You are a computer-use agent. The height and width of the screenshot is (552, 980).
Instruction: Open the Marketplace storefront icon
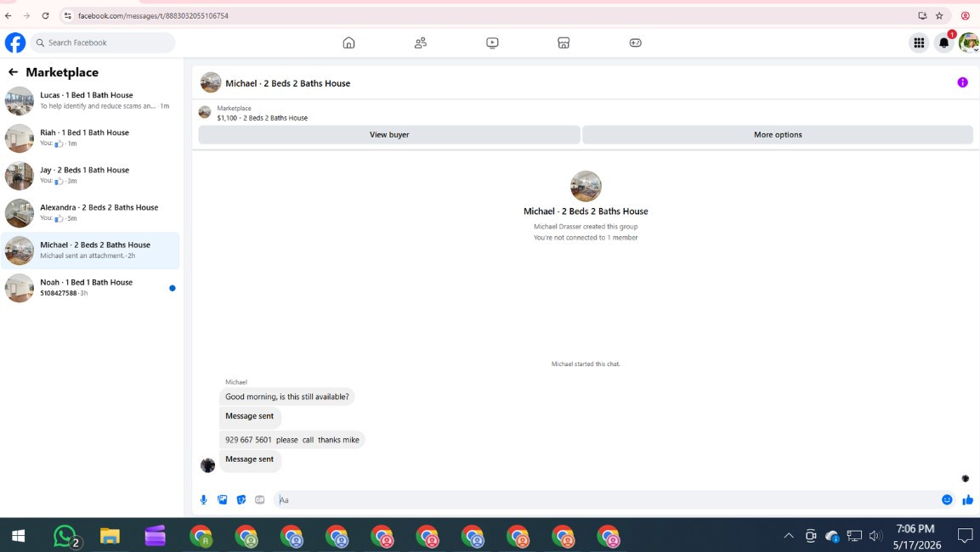tap(564, 42)
